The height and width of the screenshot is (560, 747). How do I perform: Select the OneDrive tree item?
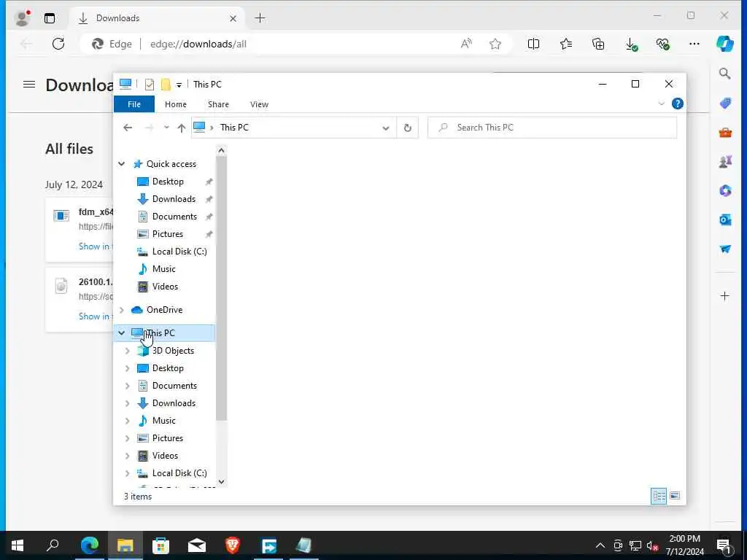point(164,310)
